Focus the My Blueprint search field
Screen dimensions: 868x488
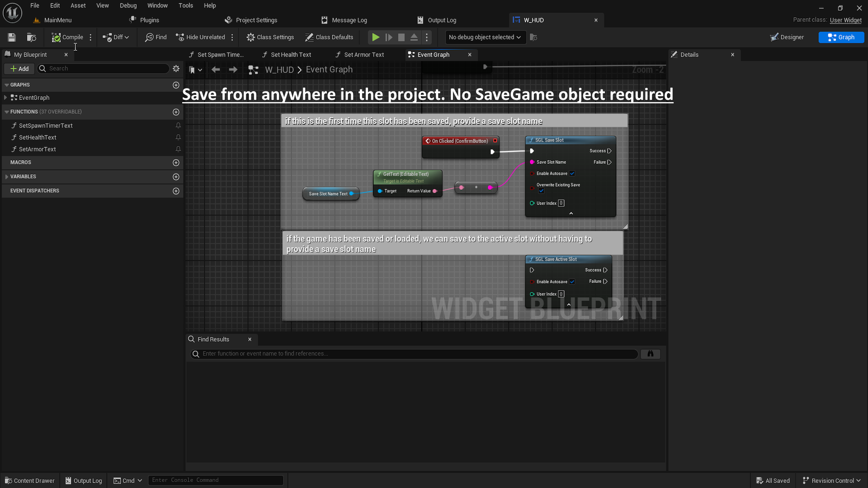point(103,69)
